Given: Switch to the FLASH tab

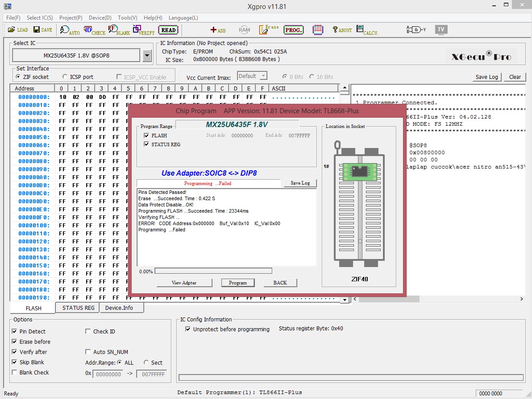Looking at the screenshot, I should point(33,308).
